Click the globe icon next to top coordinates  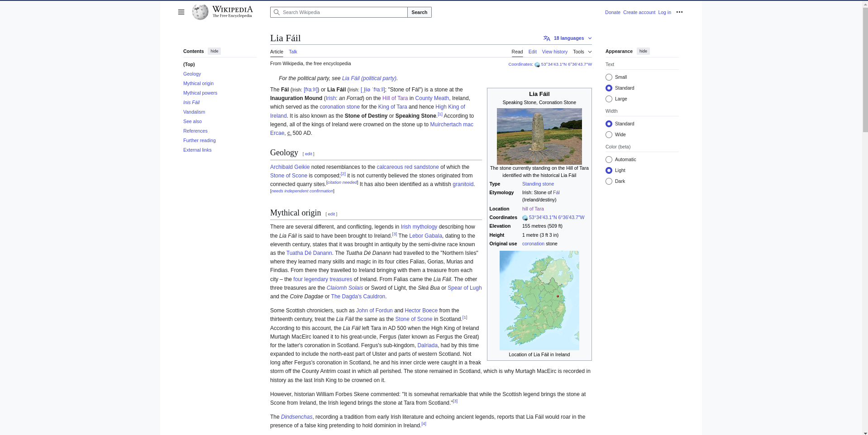pyautogui.click(x=537, y=65)
